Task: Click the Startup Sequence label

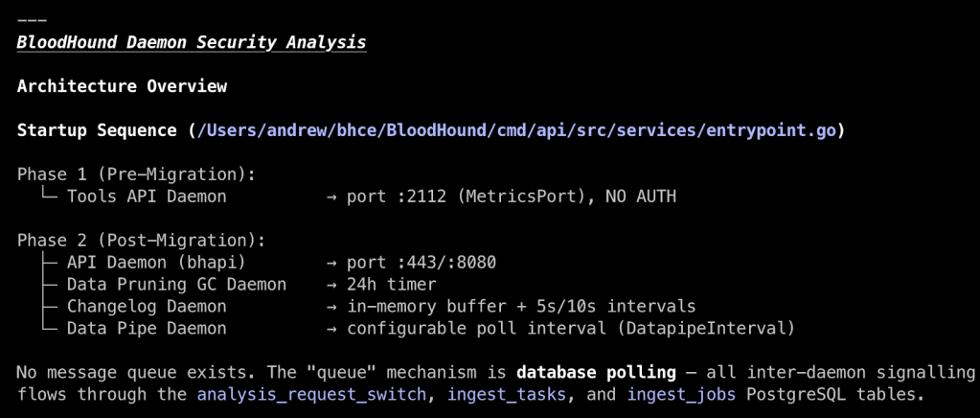Action: click(97, 130)
